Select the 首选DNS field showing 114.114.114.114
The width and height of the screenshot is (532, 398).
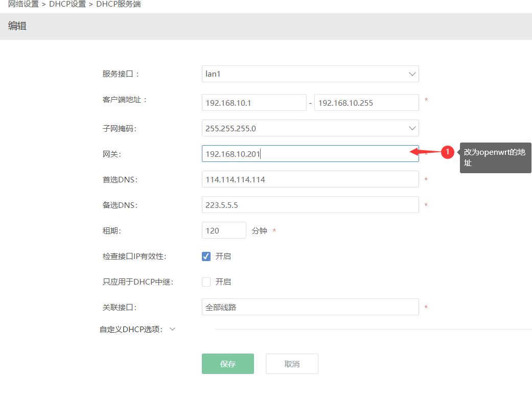(x=310, y=179)
